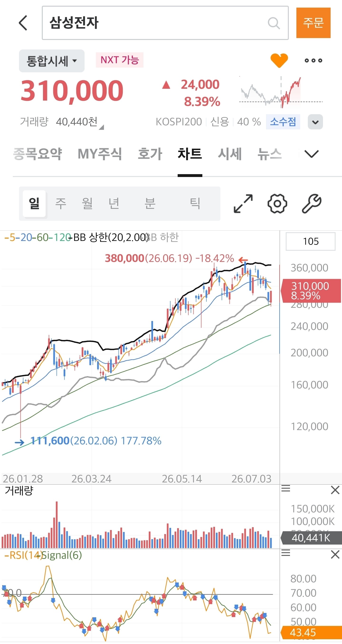The height and width of the screenshot is (644, 342).
Task: Select the 월 monthly period option
Action: [87, 203]
